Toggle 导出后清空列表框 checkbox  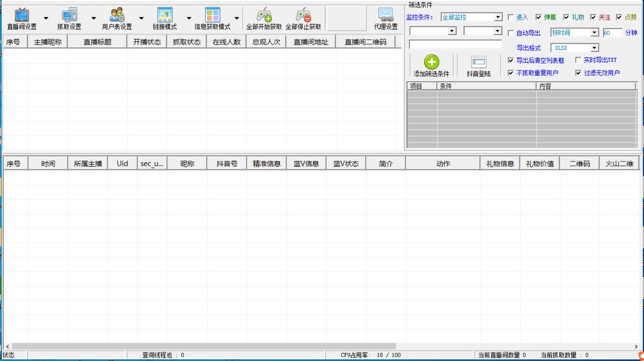click(x=511, y=60)
